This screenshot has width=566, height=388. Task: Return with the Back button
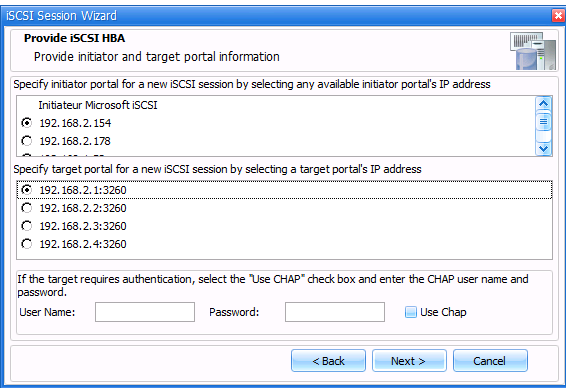(328, 361)
